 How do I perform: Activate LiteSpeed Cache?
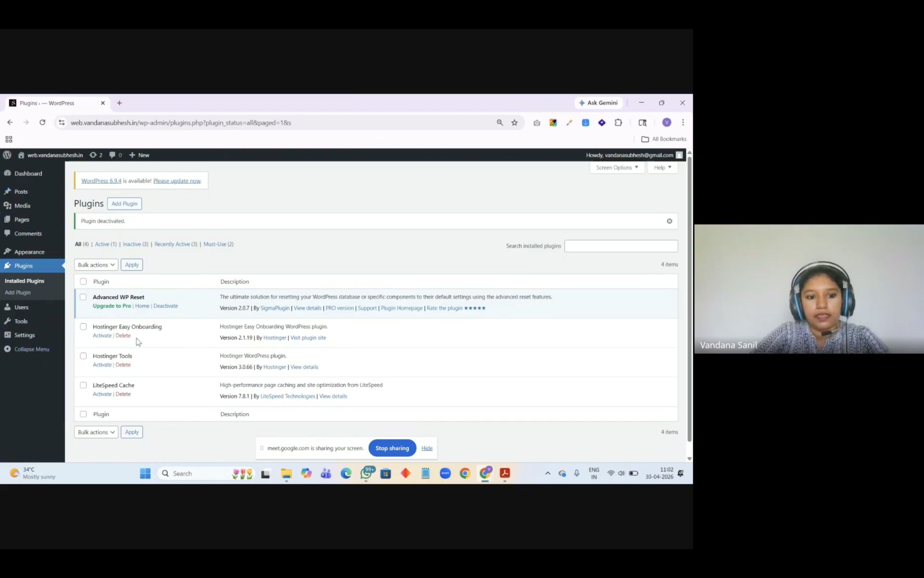[102, 394]
